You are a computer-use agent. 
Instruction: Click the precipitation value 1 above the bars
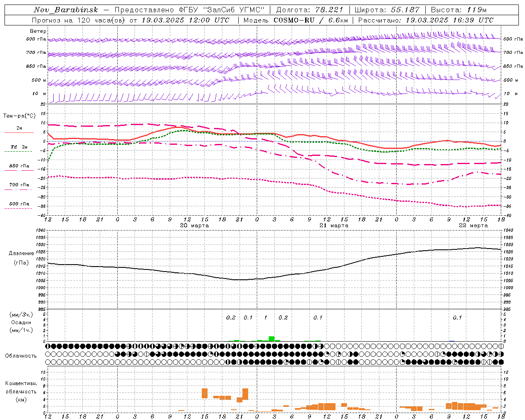[265, 317]
